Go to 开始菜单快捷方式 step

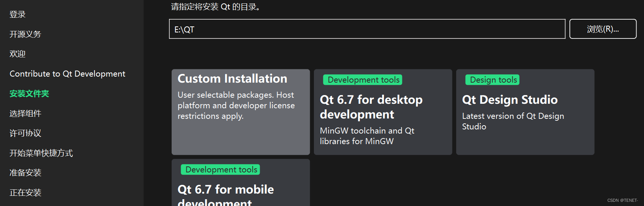(x=41, y=153)
